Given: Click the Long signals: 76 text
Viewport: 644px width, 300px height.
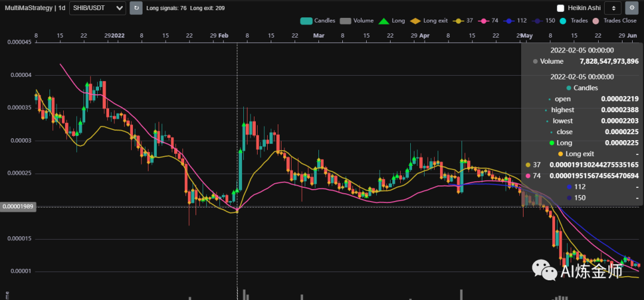Looking at the screenshot, I should click(166, 8).
